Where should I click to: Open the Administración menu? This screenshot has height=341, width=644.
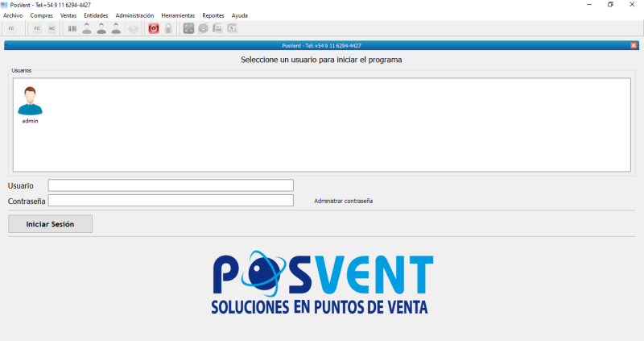click(x=134, y=15)
